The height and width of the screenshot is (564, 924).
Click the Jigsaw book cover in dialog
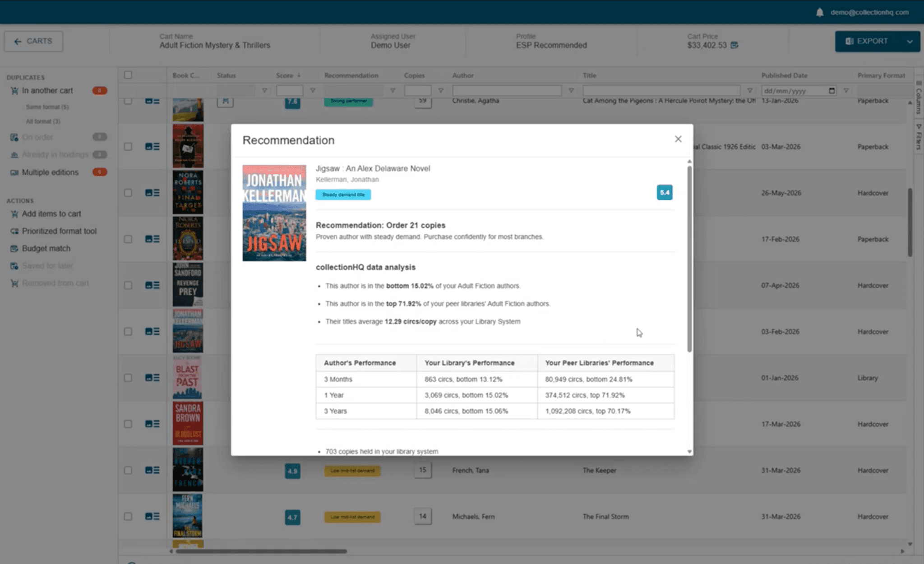[x=274, y=213]
